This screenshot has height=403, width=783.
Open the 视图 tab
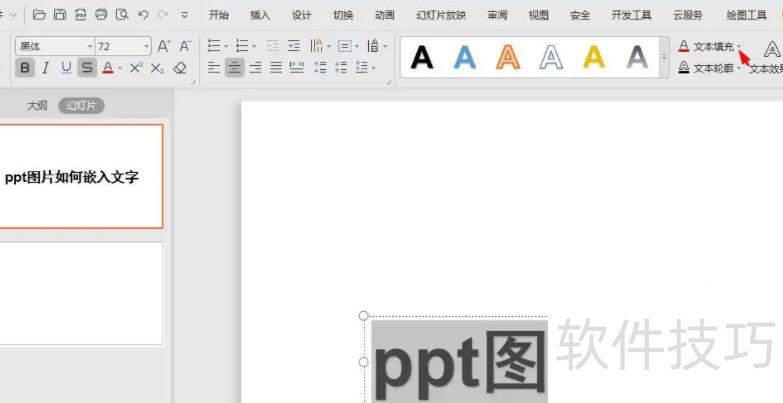tap(538, 15)
